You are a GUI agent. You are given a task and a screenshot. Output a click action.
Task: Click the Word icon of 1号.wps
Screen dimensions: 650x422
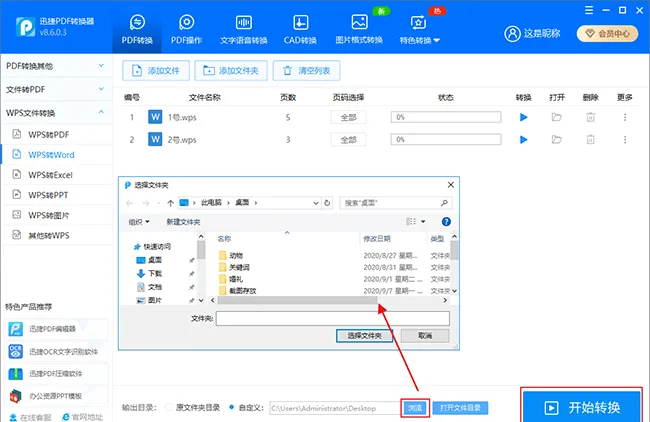coord(155,117)
